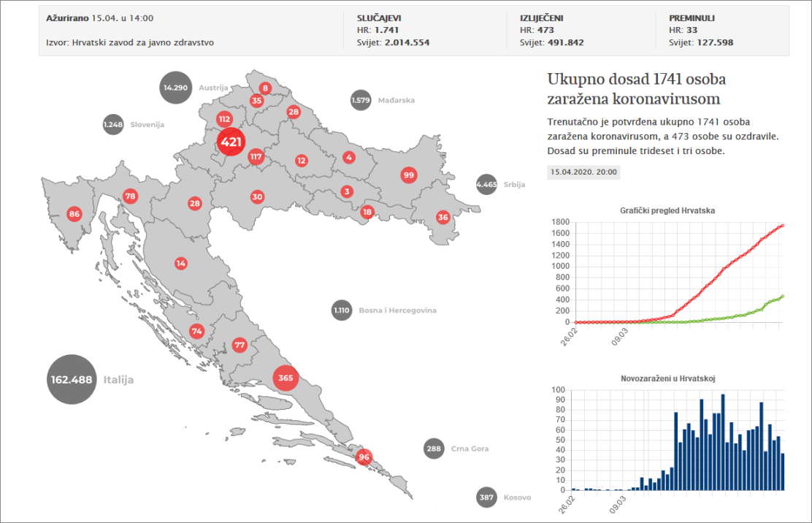Select the red 117 county marker

click(x=256, y=156)
